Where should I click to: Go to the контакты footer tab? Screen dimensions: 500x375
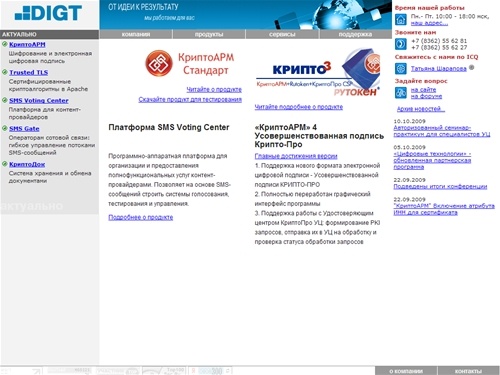[468, 371]
